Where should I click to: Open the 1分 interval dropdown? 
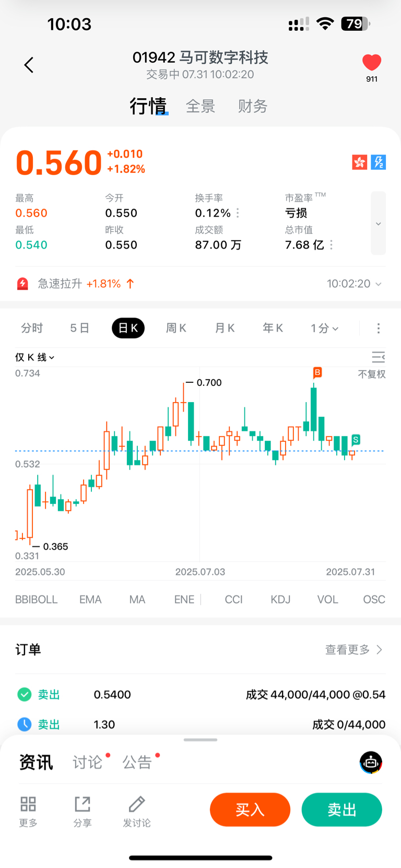[x=325, y=328]
